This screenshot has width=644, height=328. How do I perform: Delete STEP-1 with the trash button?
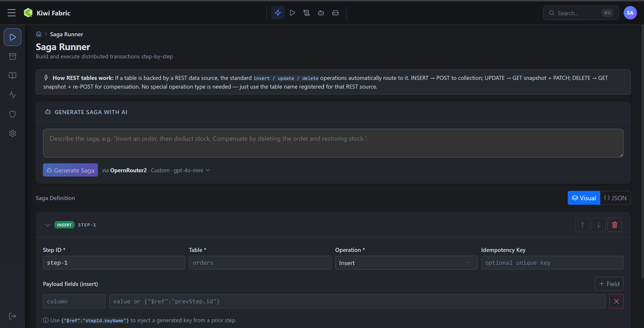pyautogui.click(x=615, y=225)
